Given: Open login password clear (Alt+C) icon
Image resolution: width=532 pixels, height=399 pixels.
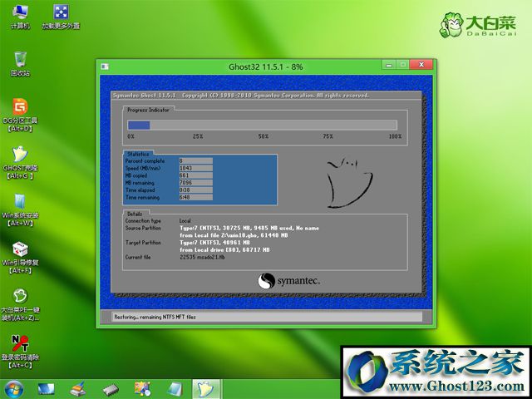Looking at the screenshot, I should (x=20, y=352).
